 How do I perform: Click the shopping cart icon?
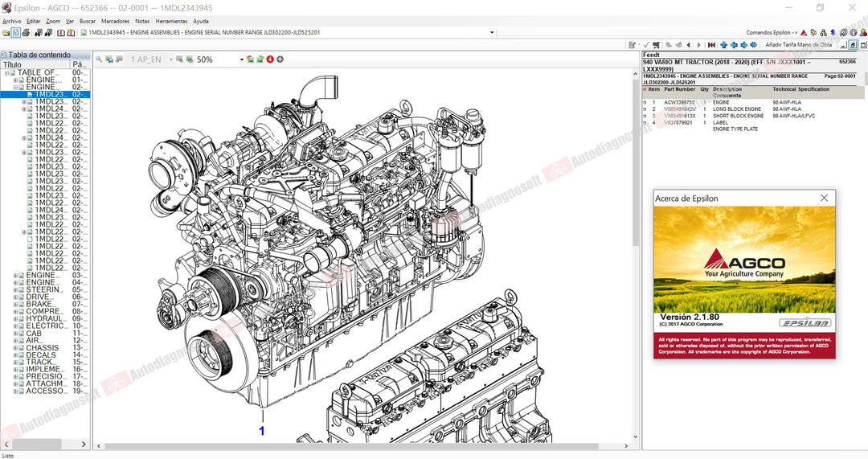(656, 45)
